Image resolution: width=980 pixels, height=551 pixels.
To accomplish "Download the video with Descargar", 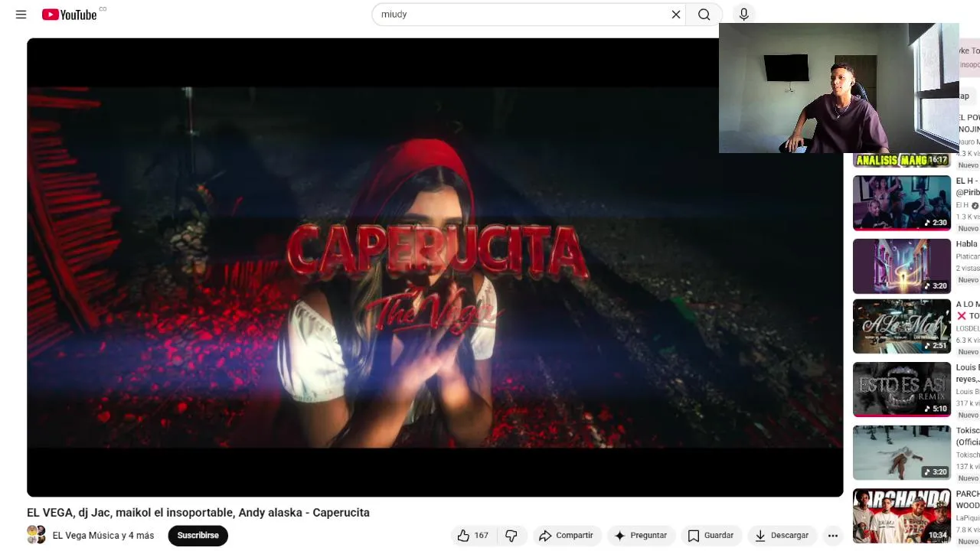I will [781, 536].
